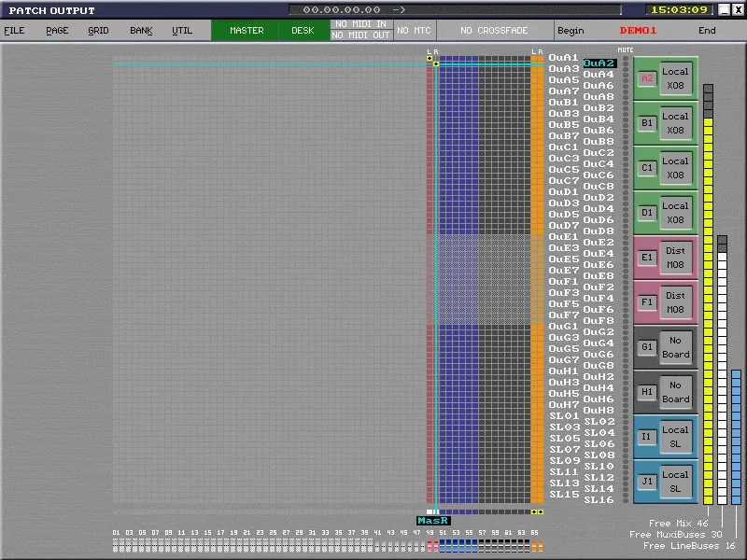Select the C1 board slot button
This screenshot has height=560, width=747.
[x=647, y=168]
